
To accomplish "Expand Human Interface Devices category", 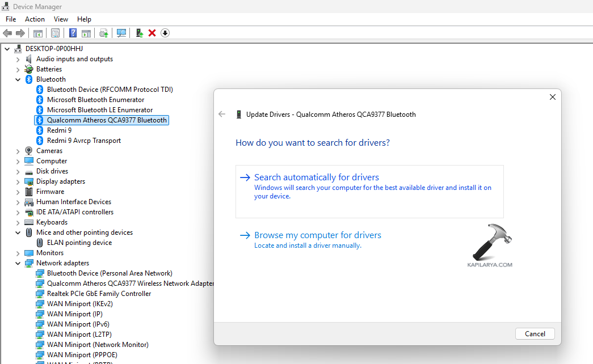I will (18, 202).
